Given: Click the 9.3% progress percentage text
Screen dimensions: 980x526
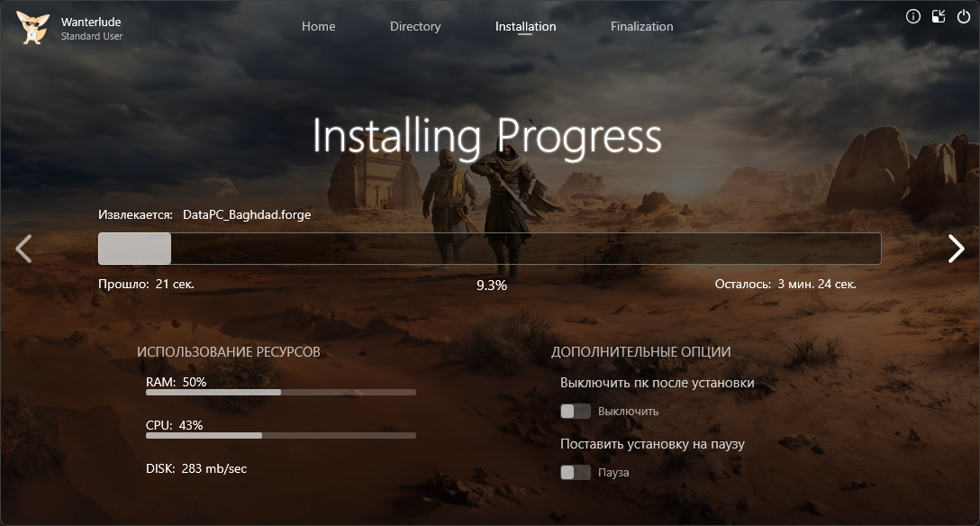Looking at the screenshot, I should click(491, 285).
